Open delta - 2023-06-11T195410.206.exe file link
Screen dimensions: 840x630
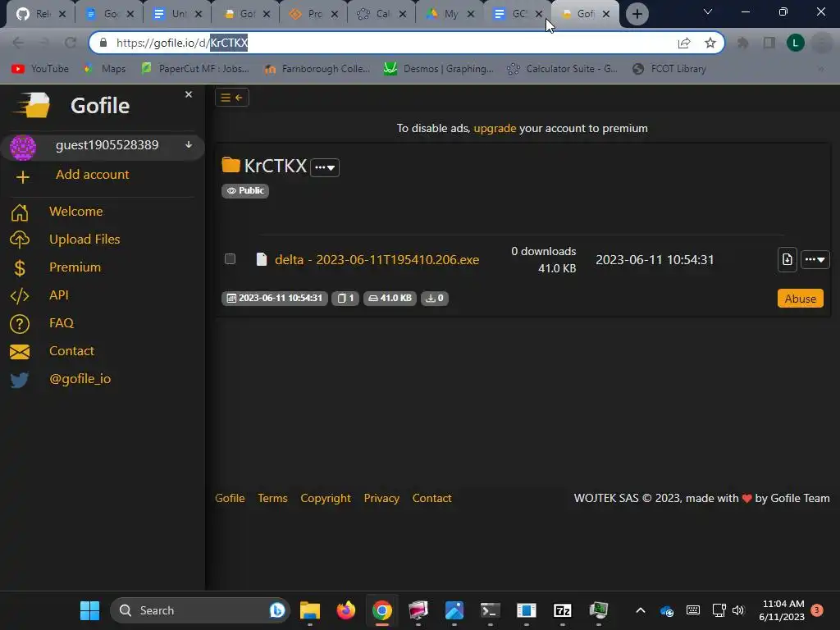377,259
